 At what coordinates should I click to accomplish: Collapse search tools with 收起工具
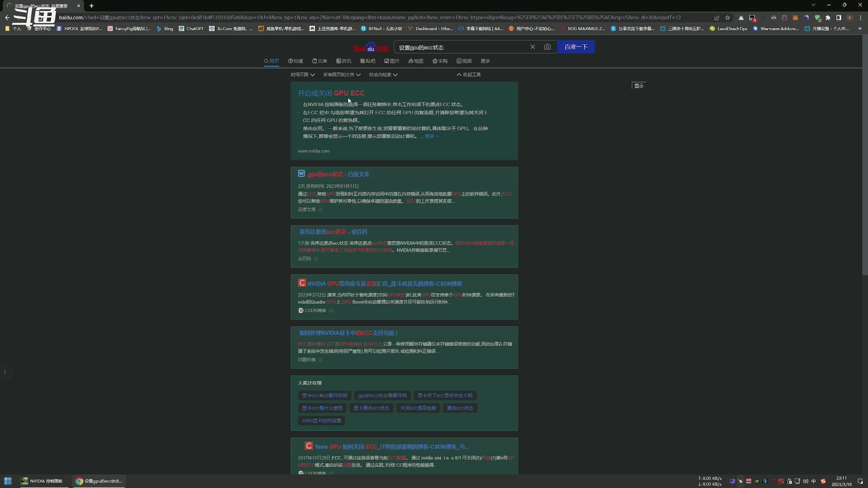pos(469,75)
